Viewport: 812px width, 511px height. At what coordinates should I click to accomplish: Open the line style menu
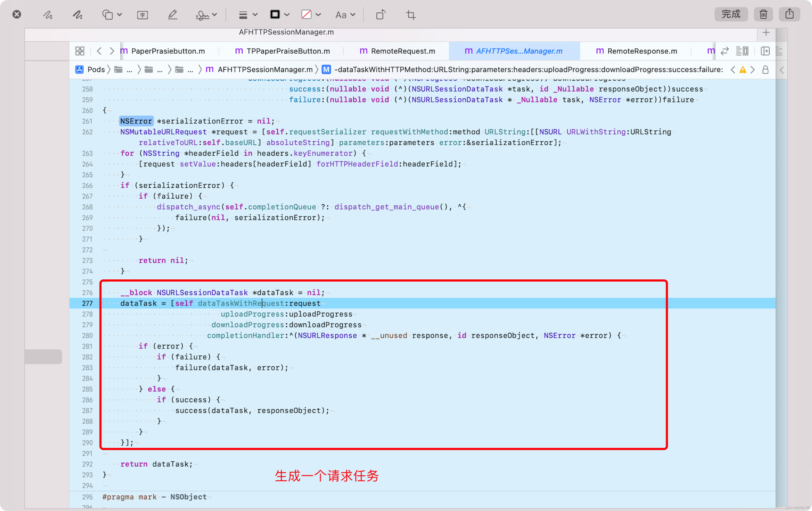coord(248,14)
